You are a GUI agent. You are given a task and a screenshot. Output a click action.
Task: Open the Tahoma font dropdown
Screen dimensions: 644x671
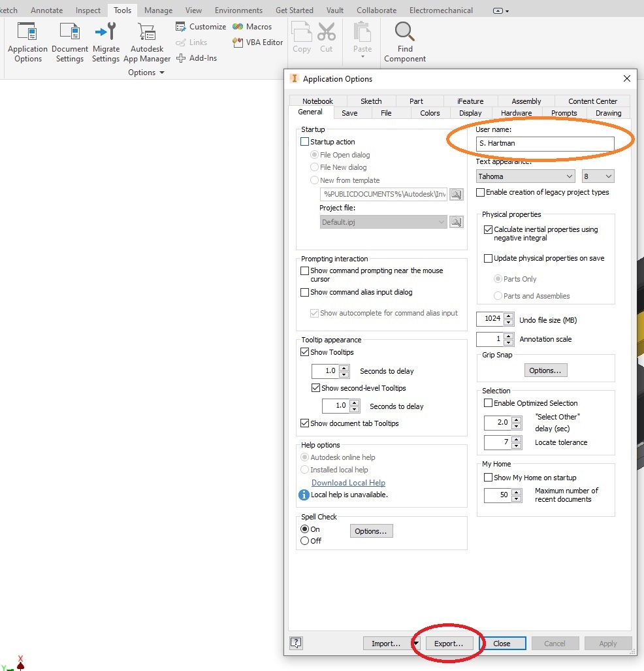526,176
